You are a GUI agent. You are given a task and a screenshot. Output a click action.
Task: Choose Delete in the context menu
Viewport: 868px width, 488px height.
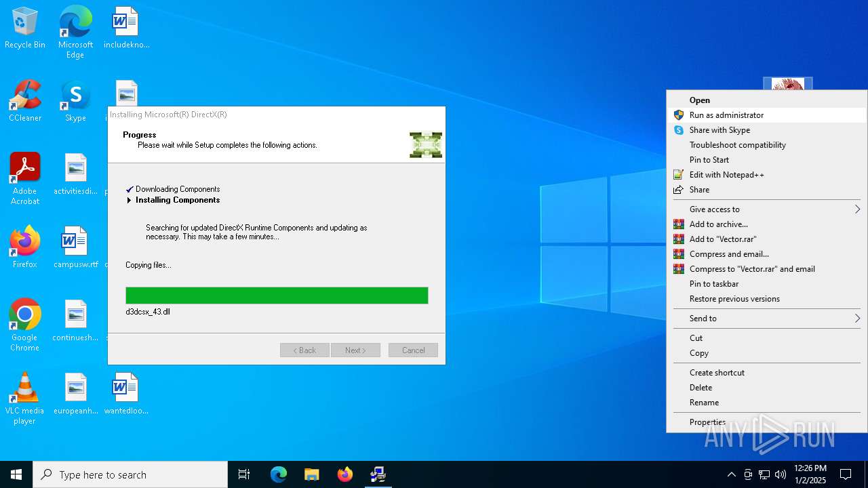[767, 388]
